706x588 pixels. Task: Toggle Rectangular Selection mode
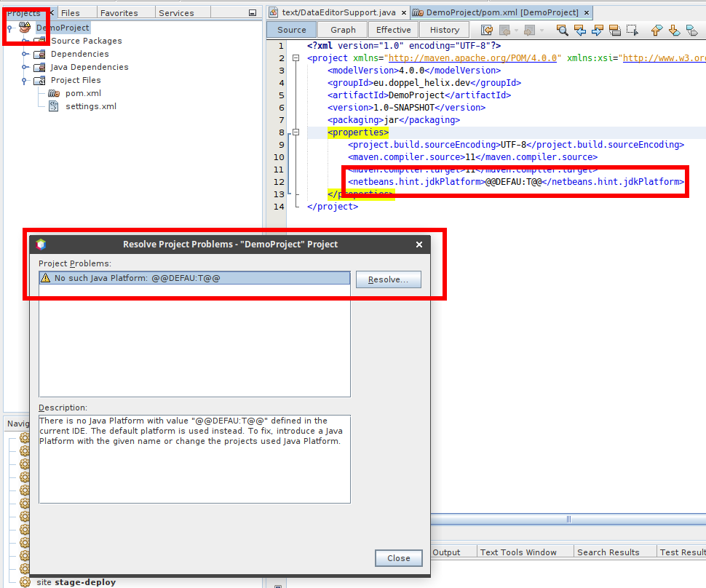[x=632, y=30]
